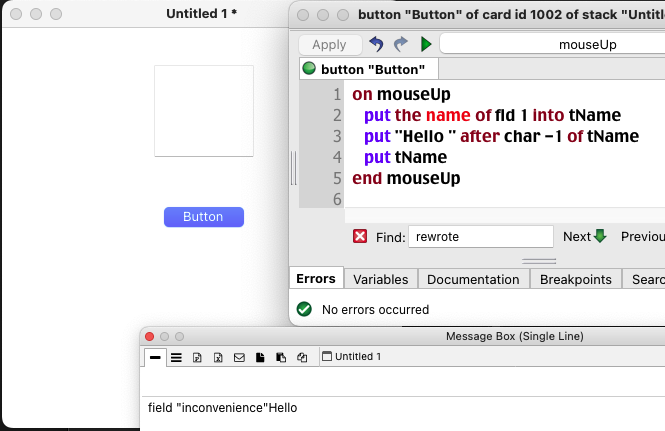Switch to the Errors tab
The width and height of the screenshot is (665, 431).
(316, 278)
